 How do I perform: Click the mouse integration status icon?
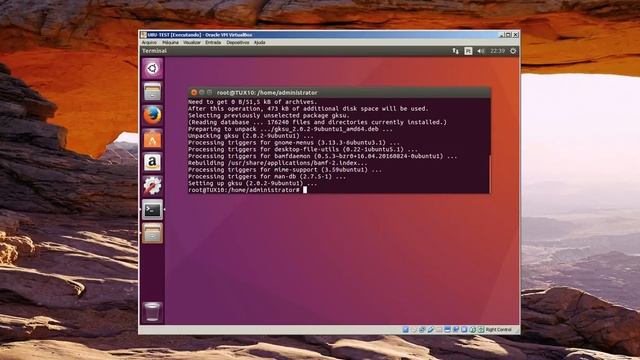pyautogui.click(x=473, y=329)
